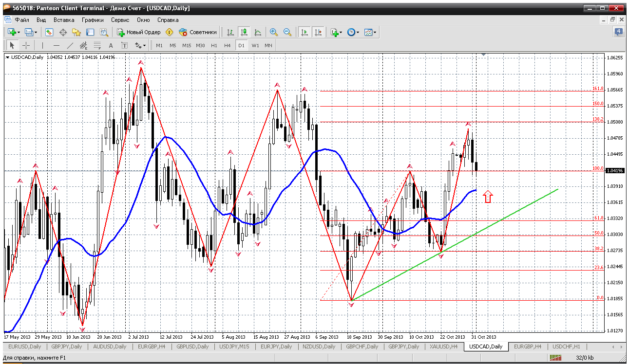The width and height of the screenshot is (628, 364).
Task: Switch to the XAUUSD,H4 chart tab
Action: [x=443, y=346]
